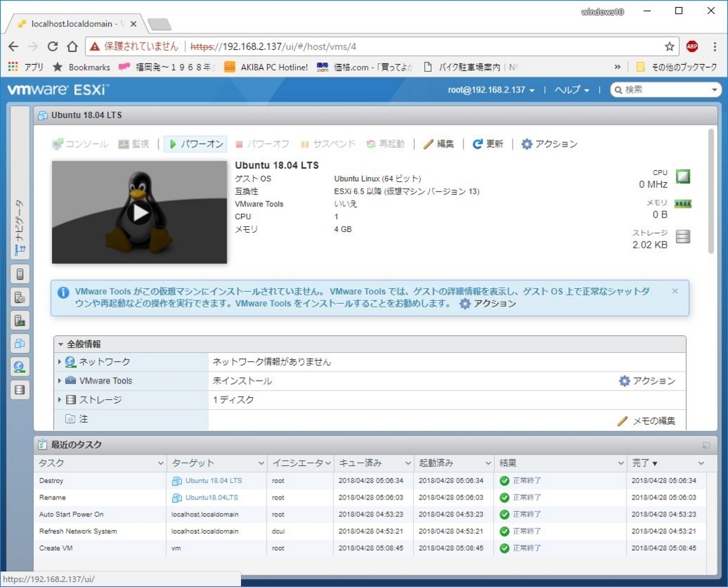Open the Bookmarks bookmark
Image resolution: width=728 pixels, height=587 pixels.
(82, 67)
